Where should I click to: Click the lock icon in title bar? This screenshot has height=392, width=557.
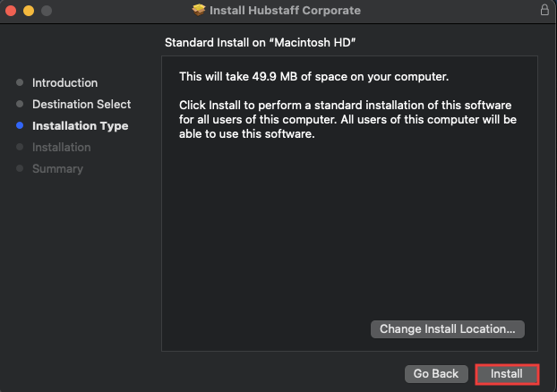(544, 10)
